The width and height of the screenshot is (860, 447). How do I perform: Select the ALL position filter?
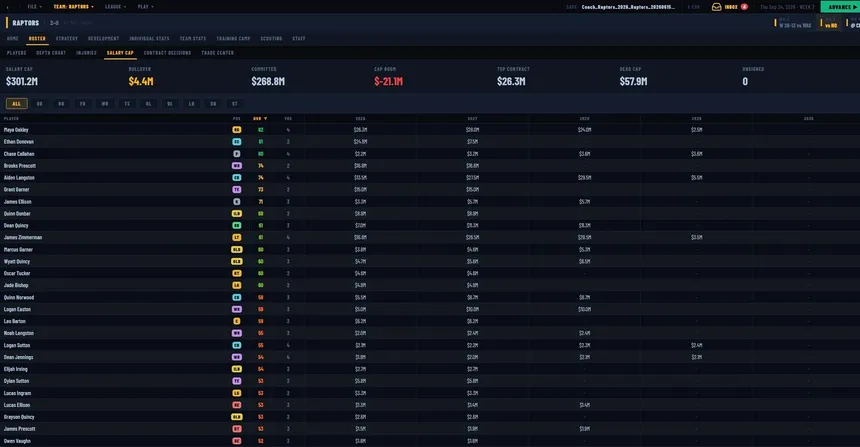[16, 104]
